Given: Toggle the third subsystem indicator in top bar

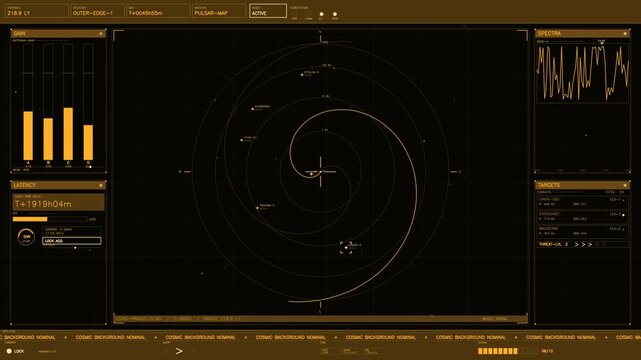Looking at the screenshot, I should click(321, 14).
